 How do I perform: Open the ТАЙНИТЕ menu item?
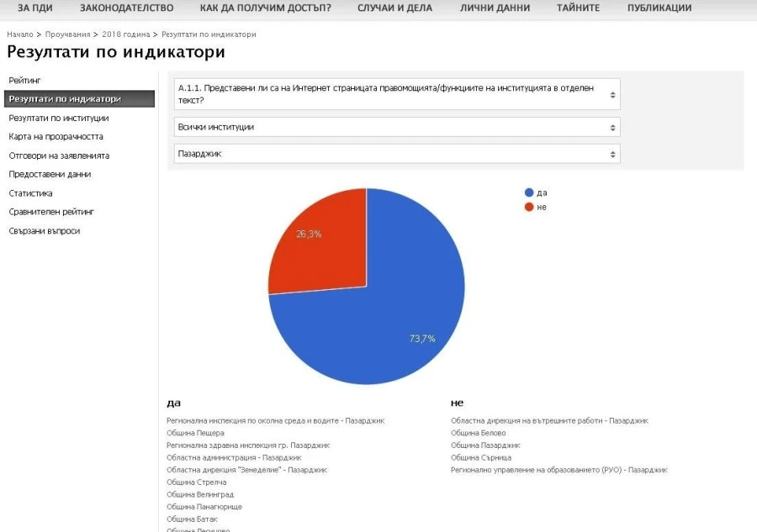578,8
